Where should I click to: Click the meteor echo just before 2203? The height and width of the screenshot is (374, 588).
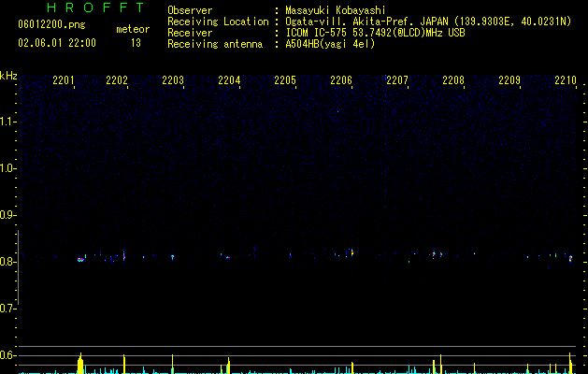pos(173,257)
